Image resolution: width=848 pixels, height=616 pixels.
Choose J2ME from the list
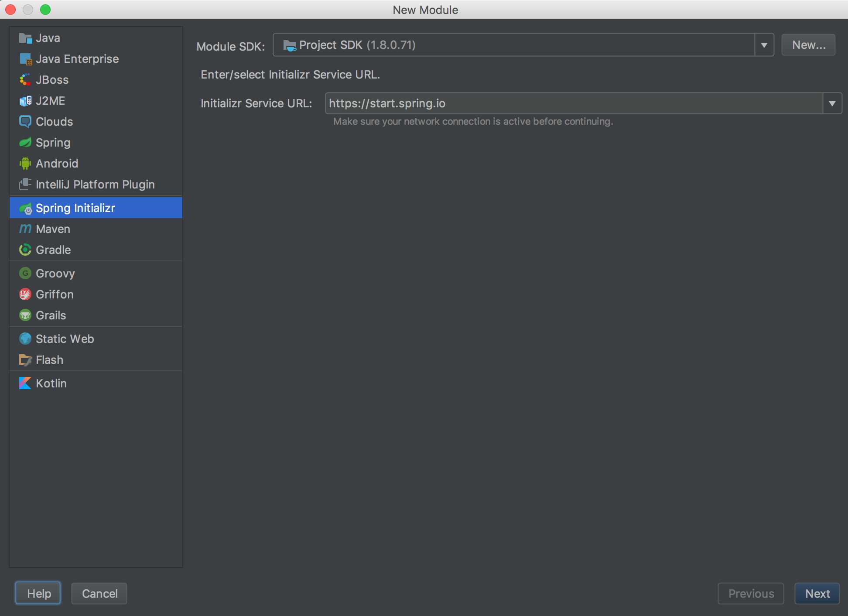[96, 101]
